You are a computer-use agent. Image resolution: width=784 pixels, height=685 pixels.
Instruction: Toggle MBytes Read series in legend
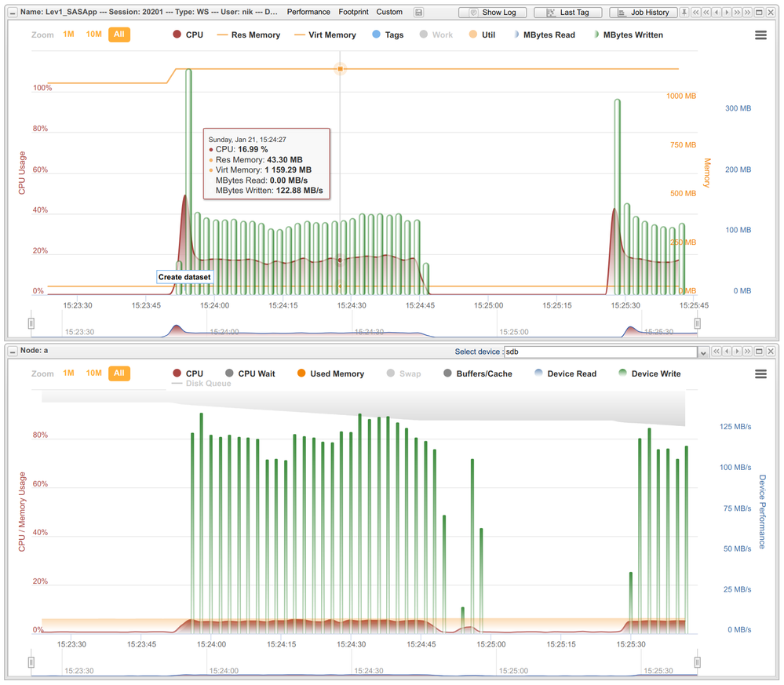click(544, 35)
